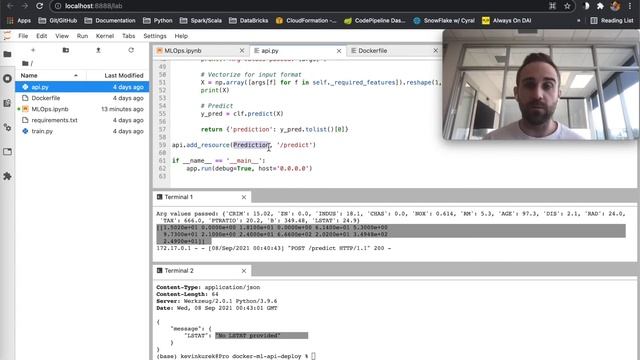Open the Settings menu
The image size is (640, 360).
coord(155,36)
